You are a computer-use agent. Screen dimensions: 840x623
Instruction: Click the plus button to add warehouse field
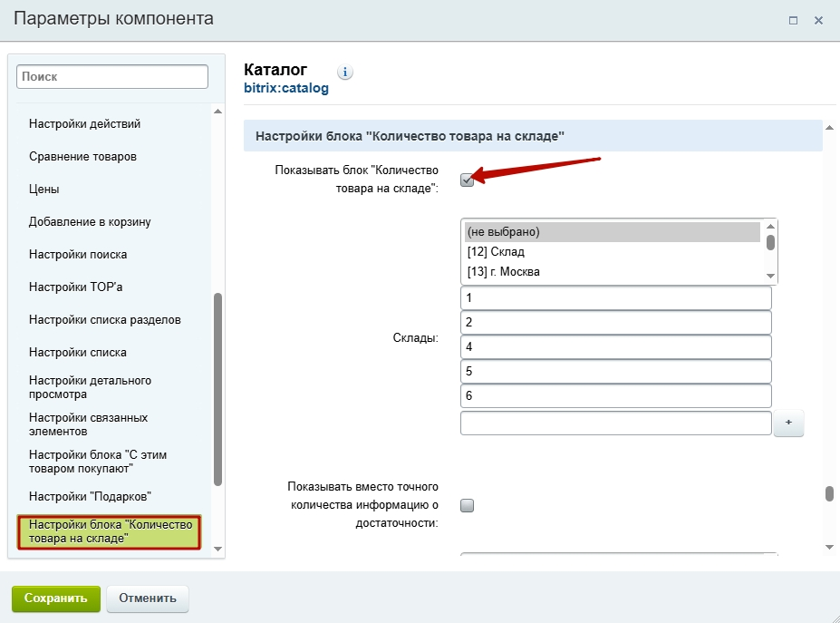(788, 423)
